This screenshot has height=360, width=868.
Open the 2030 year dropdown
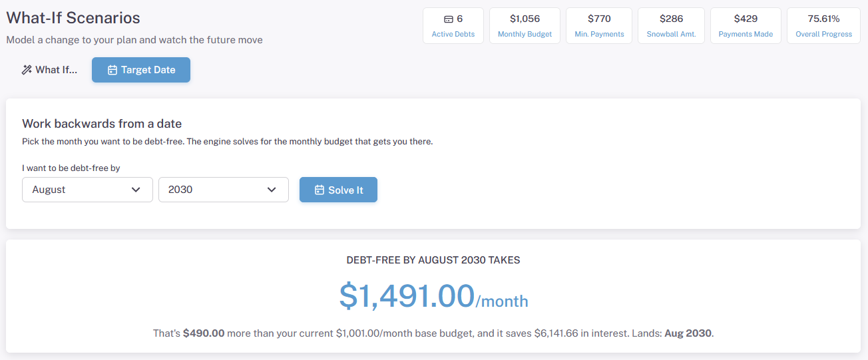point(224,190)
